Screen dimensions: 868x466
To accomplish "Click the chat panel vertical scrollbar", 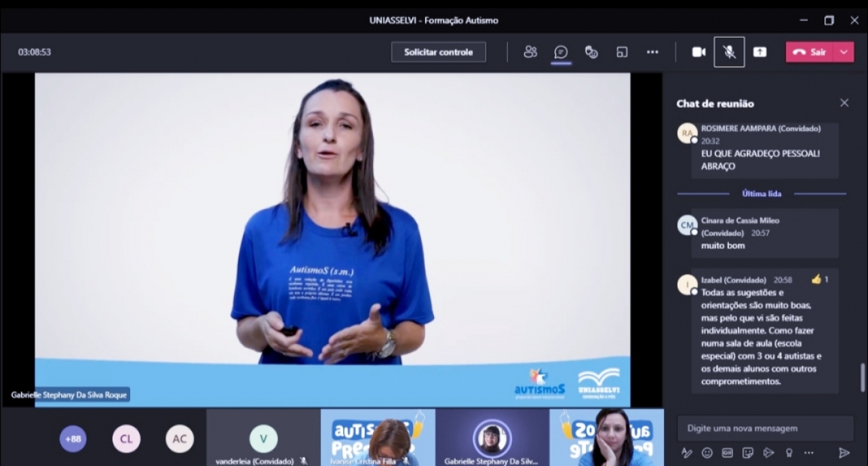I will pyautogui.click(x=863, y=377).
